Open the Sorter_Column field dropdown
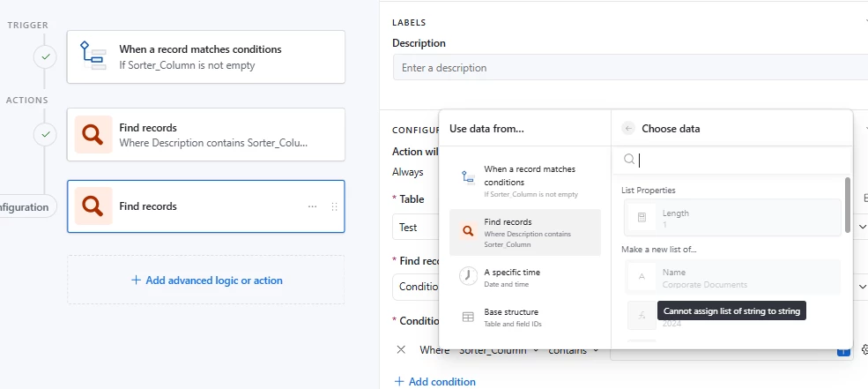Viewport: 868px width, 389px height. pyautogui.click(x=499, y=350)
